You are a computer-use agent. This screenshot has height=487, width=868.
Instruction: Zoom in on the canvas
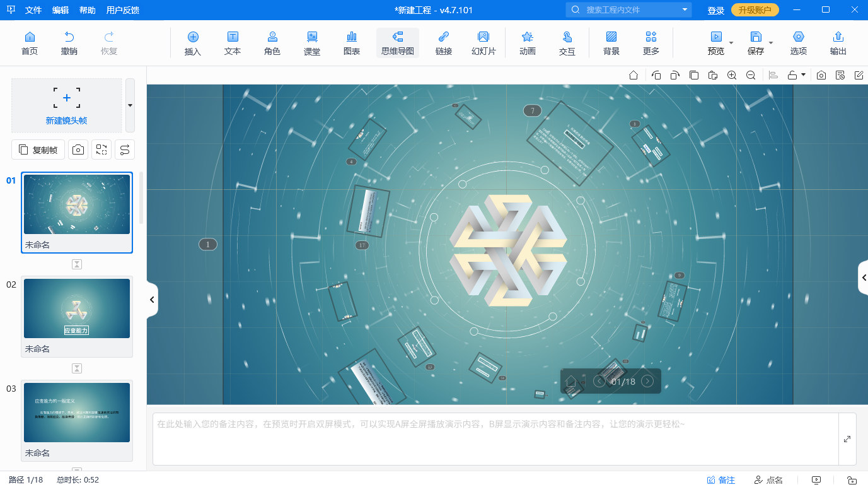tap(732, 75)
